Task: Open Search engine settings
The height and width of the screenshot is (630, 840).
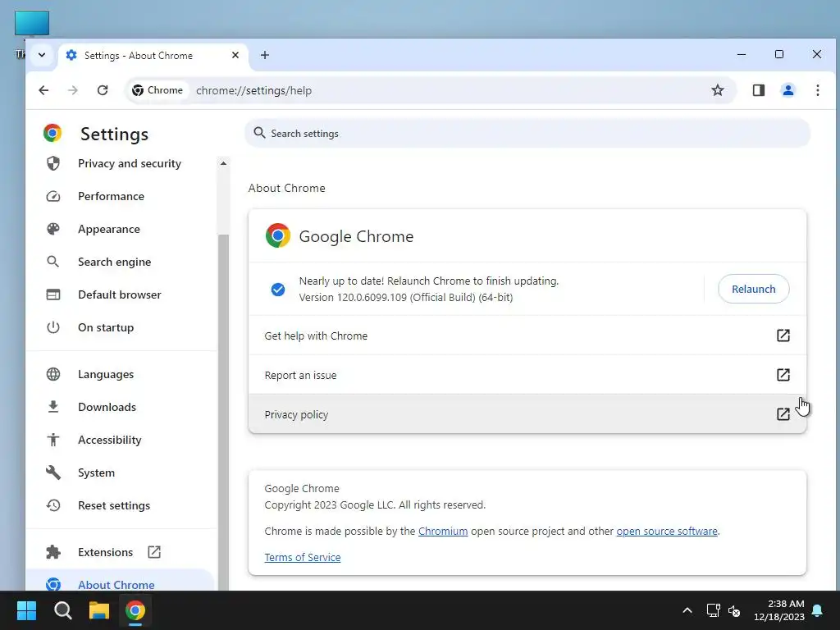Action: 121,262
